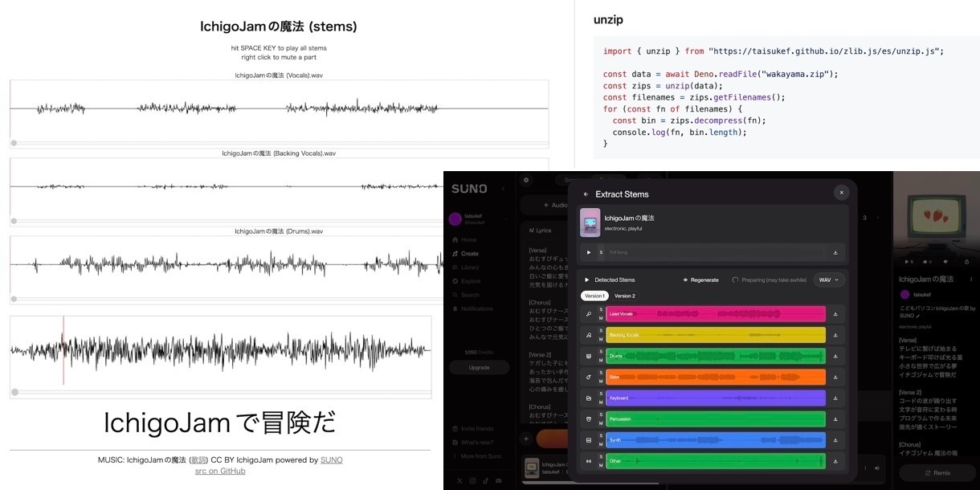Download the Percussion stem
The height and width of the screenshot is (490, 980).
coord(836,419)
